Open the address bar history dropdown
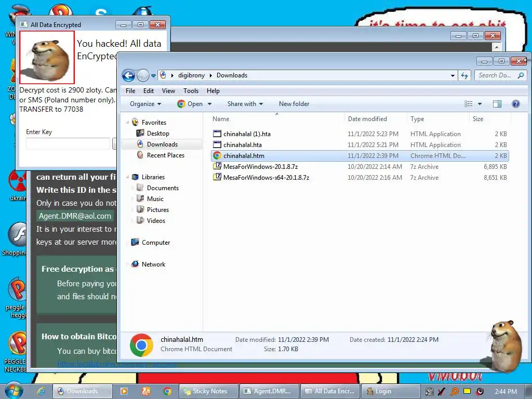Viewport: 532px width, 399px height. 453,76
